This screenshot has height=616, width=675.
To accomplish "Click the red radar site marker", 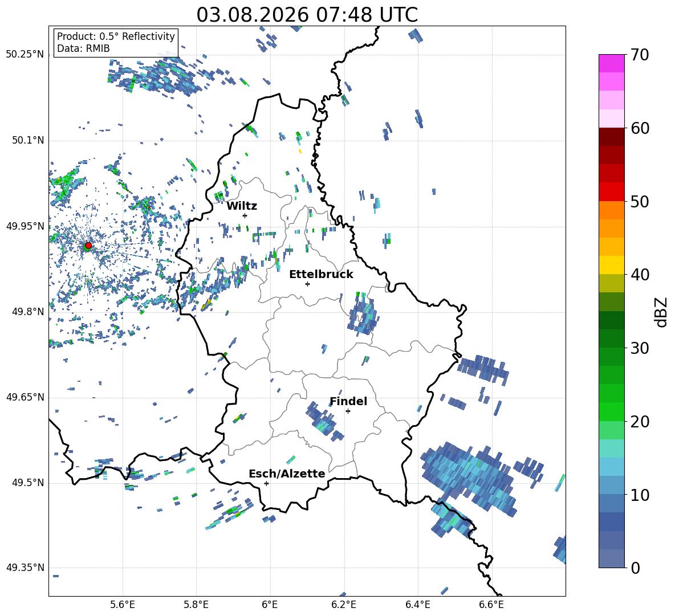I will click(x=88, y=246).
